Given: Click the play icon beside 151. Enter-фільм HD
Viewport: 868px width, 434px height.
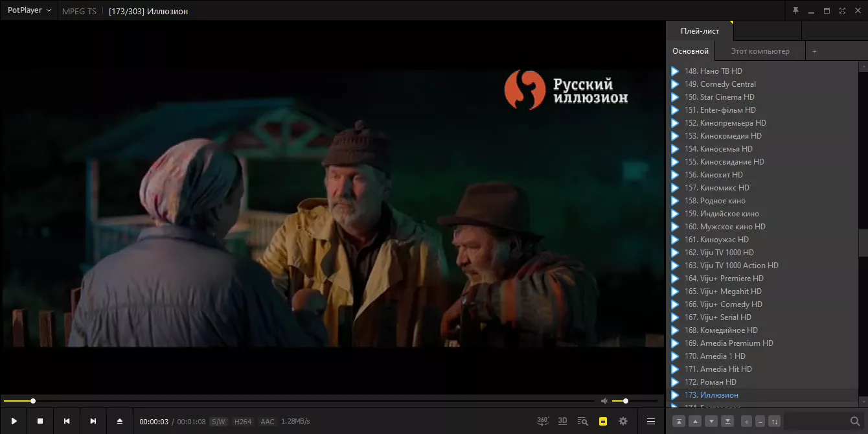Looking at the screenshot, I should [x=675, y=110].
